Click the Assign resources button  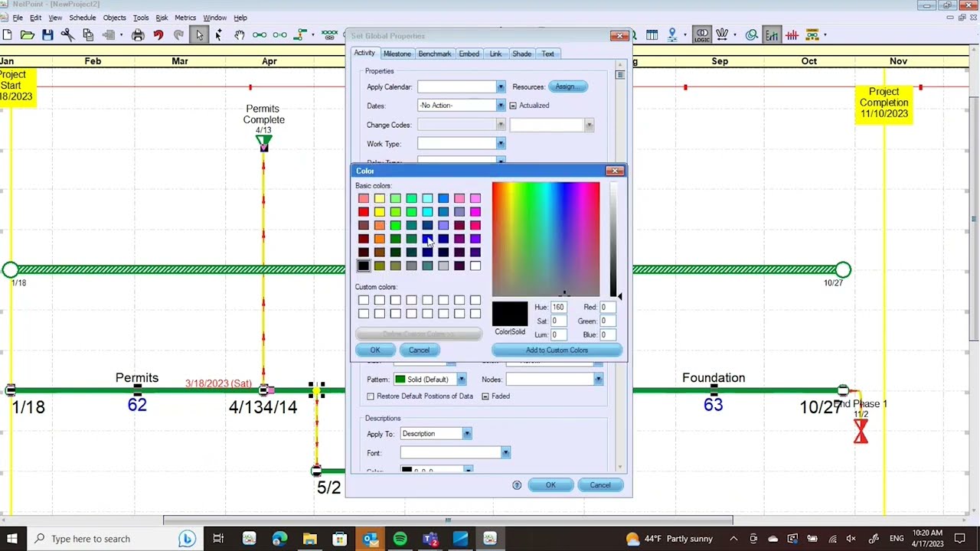[x=567, y=86]
